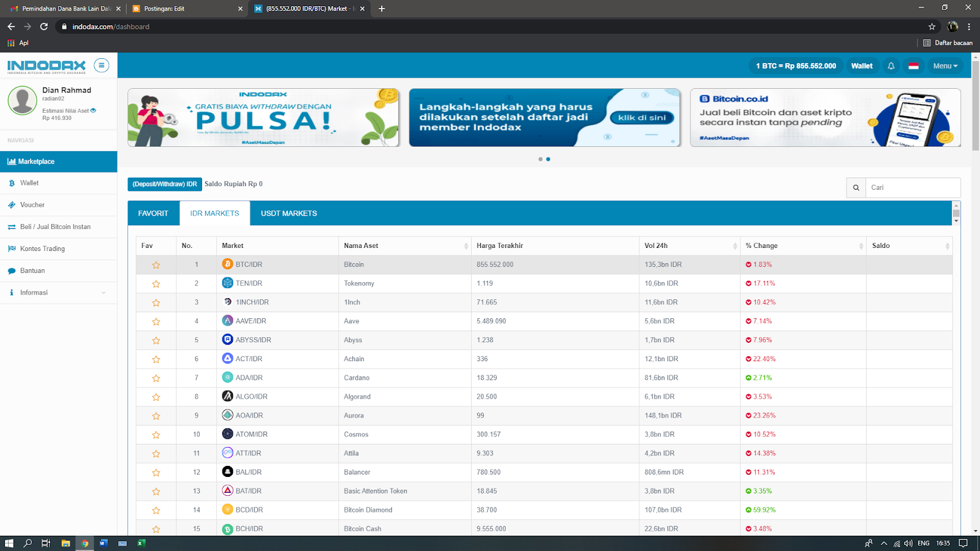Sort table by % Change column
The width and height of the screenshot is (980, 551).
[803, 246]
